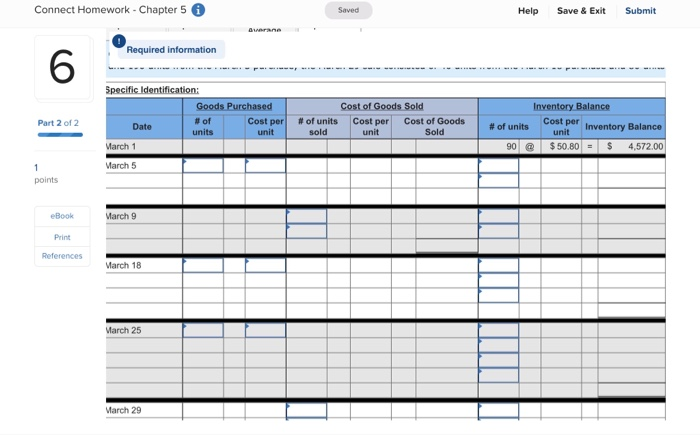Submit the homework

point(640,11)
